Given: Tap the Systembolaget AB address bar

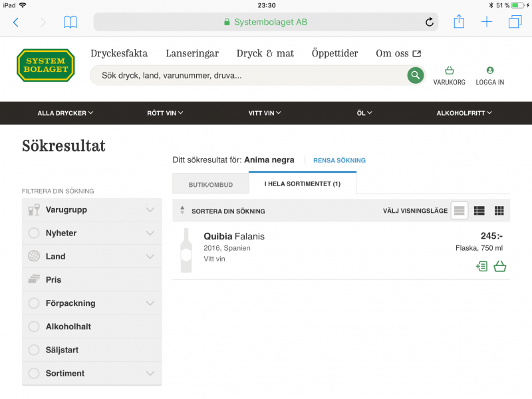Looking at the screenshot, I should coord(265,22).
